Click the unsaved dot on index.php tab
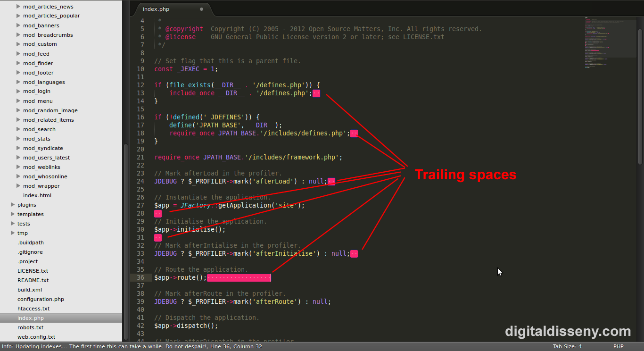 [202, 9]
